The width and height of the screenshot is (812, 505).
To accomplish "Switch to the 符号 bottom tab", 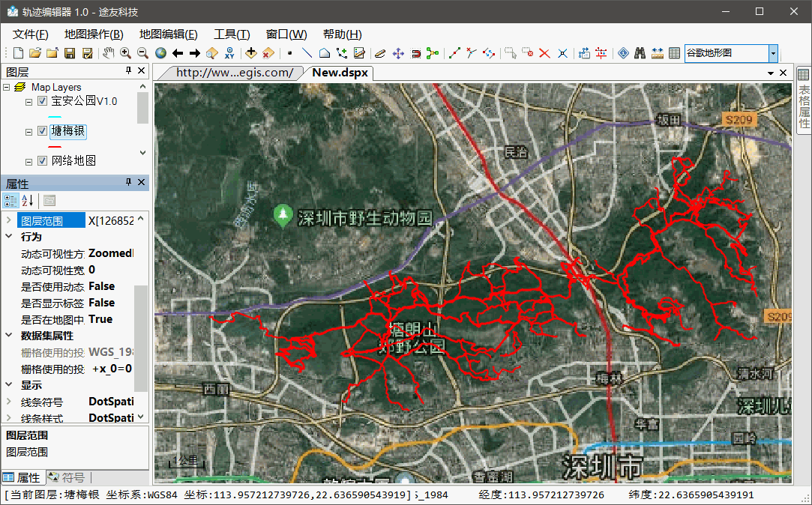I will (x=67, y=477).
